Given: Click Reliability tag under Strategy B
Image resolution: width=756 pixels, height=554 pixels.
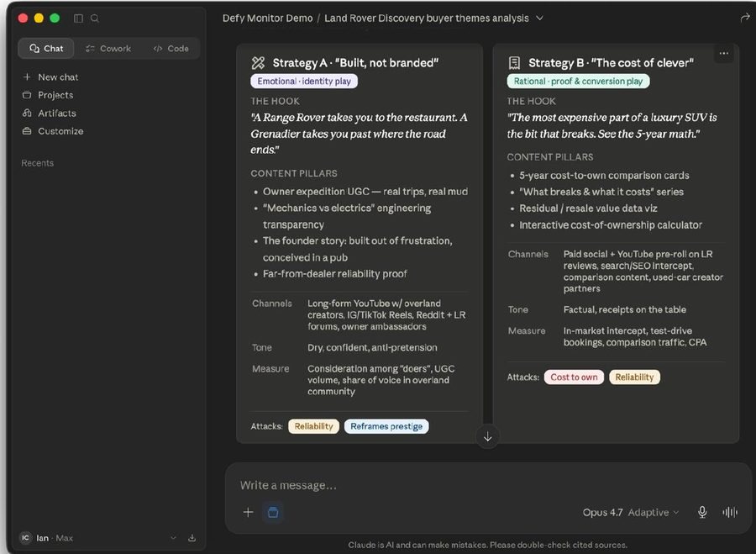Looking at the screenshot, I should click(x=634, y=377).
